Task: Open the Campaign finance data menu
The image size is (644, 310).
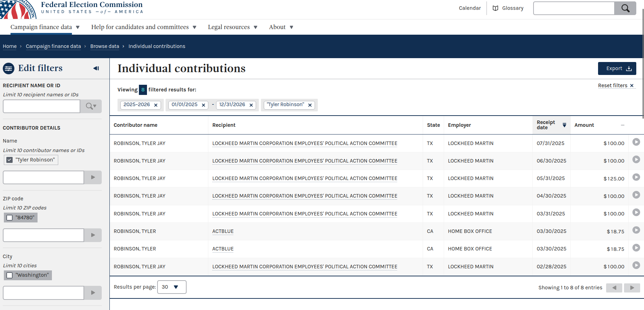Action: point(45,27)
